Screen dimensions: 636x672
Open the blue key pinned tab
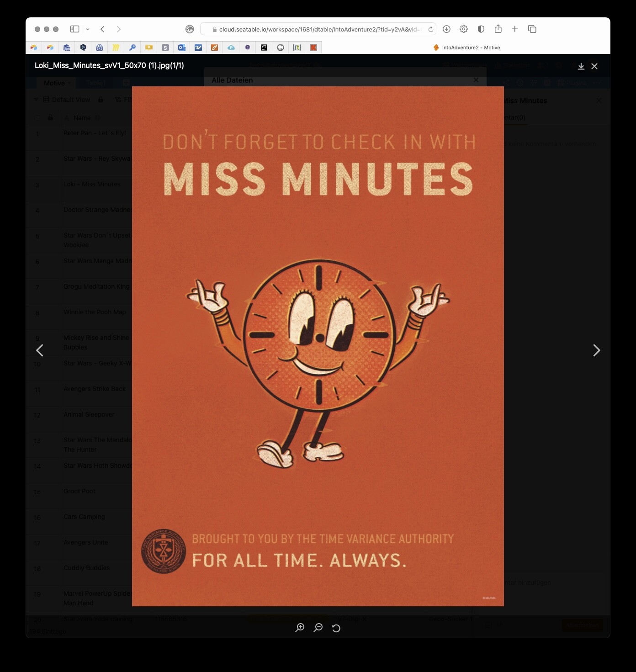click(x=132, y=48)
